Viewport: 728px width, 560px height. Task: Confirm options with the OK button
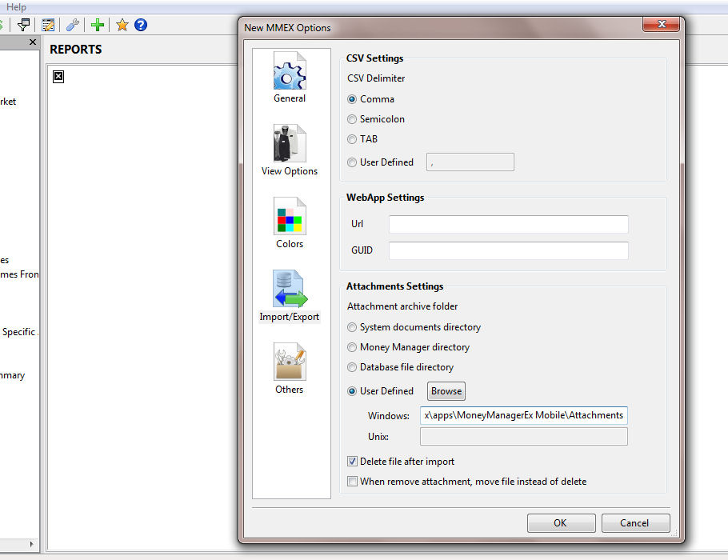pos(562,523)
